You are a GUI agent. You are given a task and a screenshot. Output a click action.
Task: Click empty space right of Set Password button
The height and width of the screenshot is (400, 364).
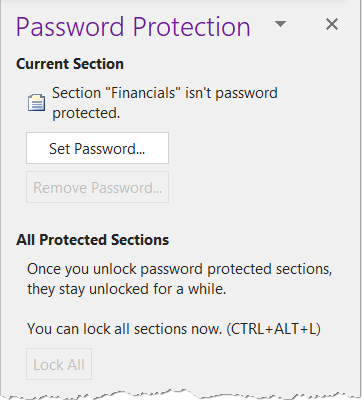click(x=260, y=148)
